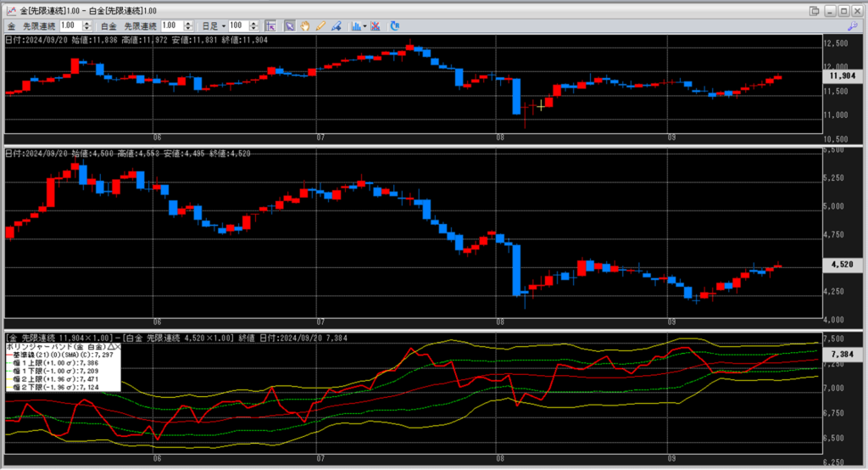Click the gold 11,904 price marker
The image size is (868, 470).
(x=843, y=76)
